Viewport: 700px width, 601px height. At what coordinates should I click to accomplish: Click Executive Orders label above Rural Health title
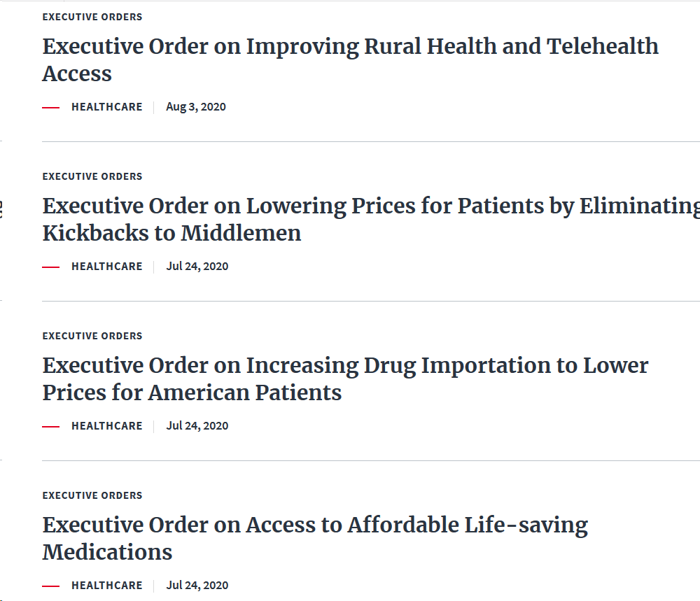(x=92, y=17)
